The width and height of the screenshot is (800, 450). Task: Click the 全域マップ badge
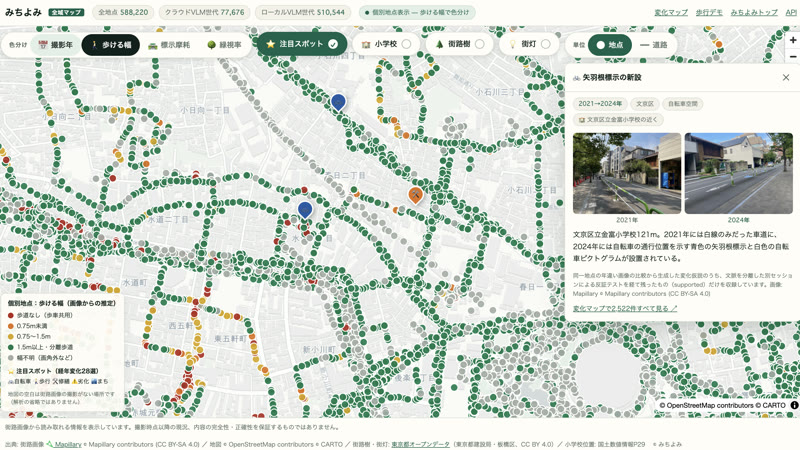[x=66, y=12]
